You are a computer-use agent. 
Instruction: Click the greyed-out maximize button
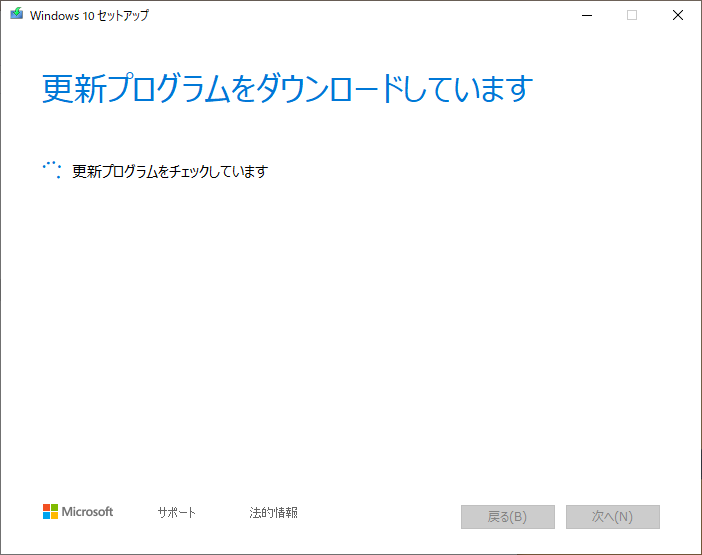632,15
